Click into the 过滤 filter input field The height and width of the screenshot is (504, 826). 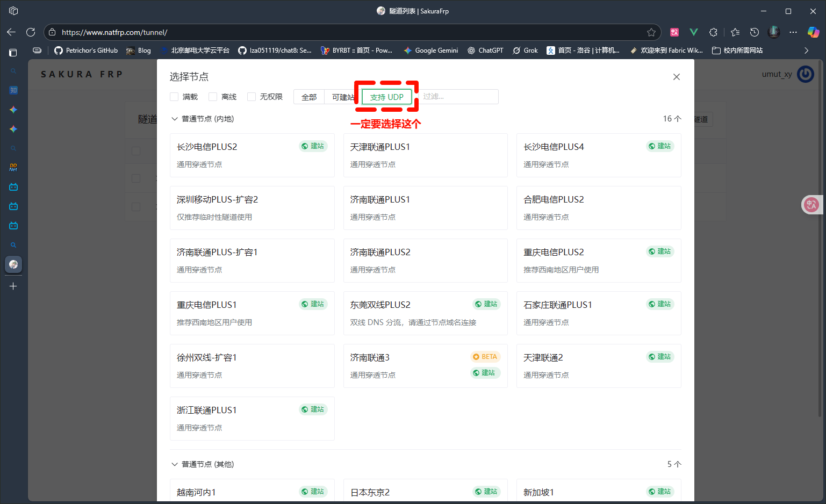458,96
